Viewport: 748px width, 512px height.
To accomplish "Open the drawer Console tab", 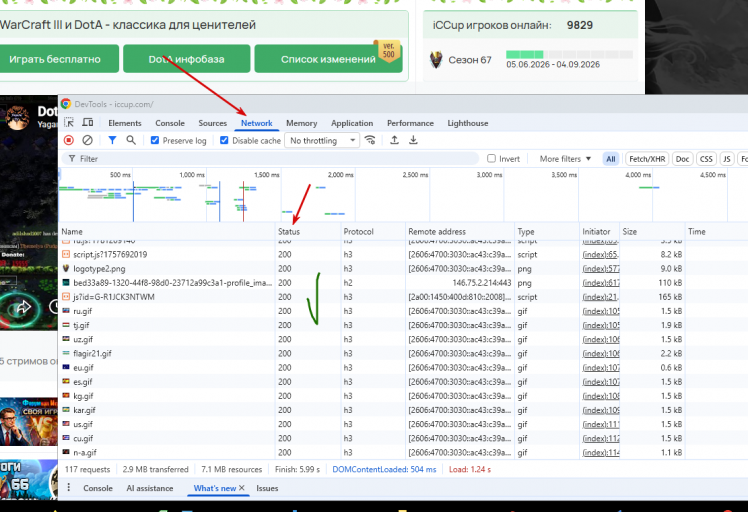I will (98, 488).
